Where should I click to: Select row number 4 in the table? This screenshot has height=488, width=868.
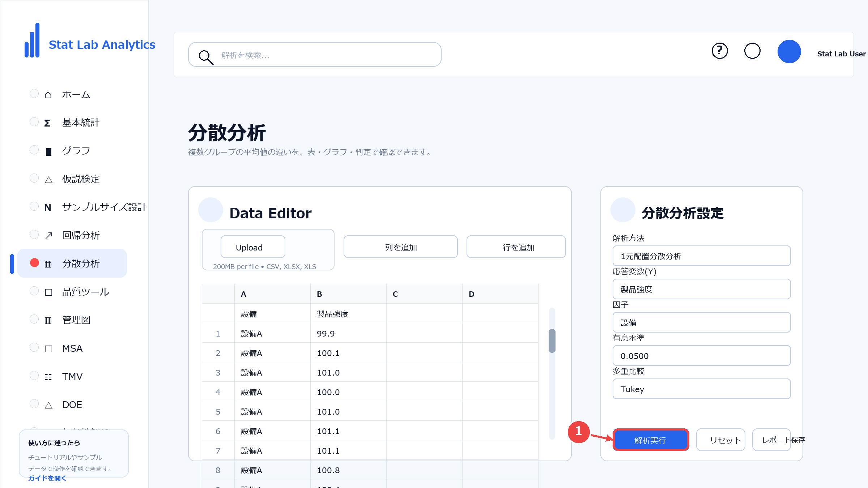point(218,392)
